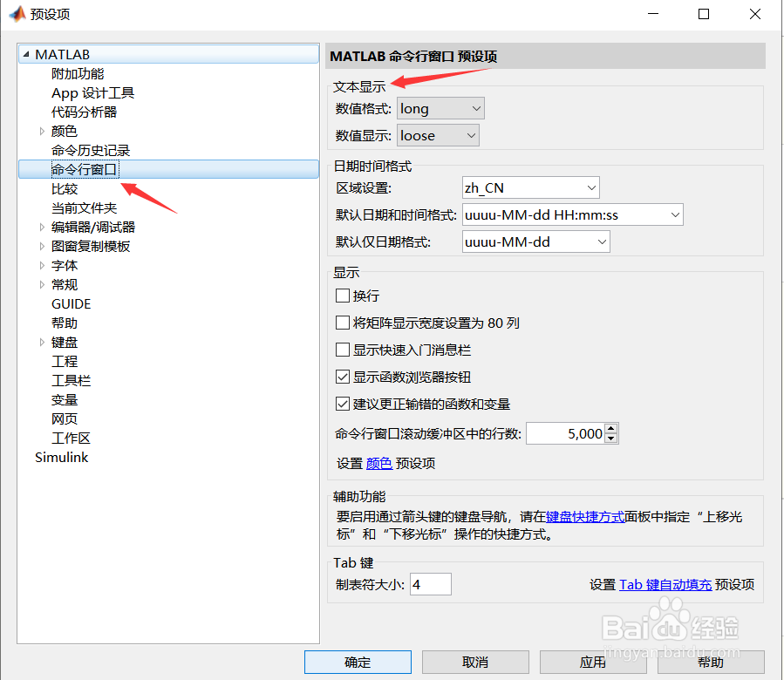The height and width of the screenshot is (680, 784).
Task: Maximize the 预设项 window
Action: pyautogui.click(x=704, y=14)
